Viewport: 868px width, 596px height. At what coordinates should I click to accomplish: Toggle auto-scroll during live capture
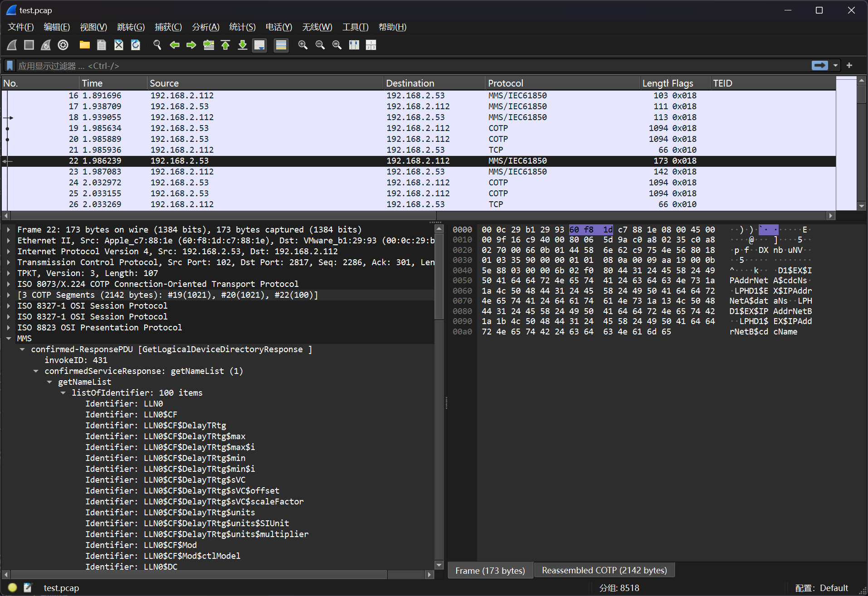pyautogui.click(x=259, y=45)
